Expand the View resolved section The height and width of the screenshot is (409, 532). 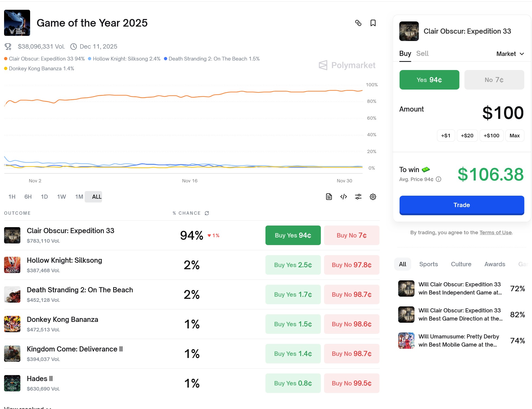coord(28,407)
